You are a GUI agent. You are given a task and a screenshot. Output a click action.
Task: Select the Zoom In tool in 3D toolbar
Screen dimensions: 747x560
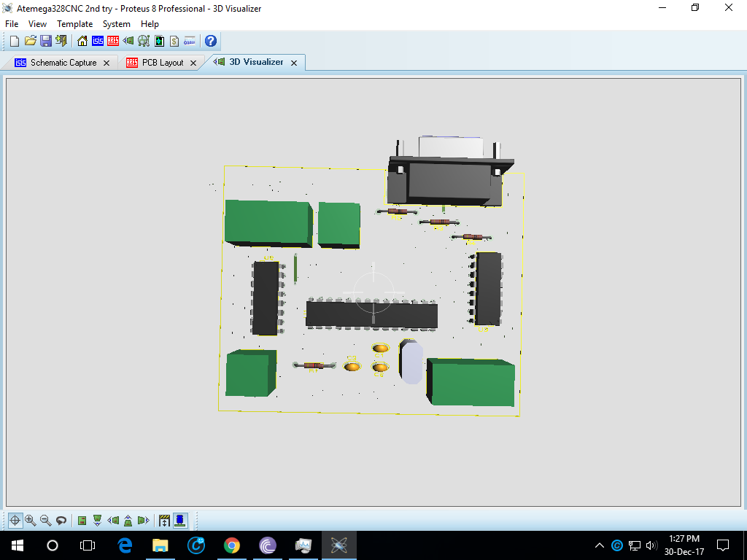coord(30,521)
